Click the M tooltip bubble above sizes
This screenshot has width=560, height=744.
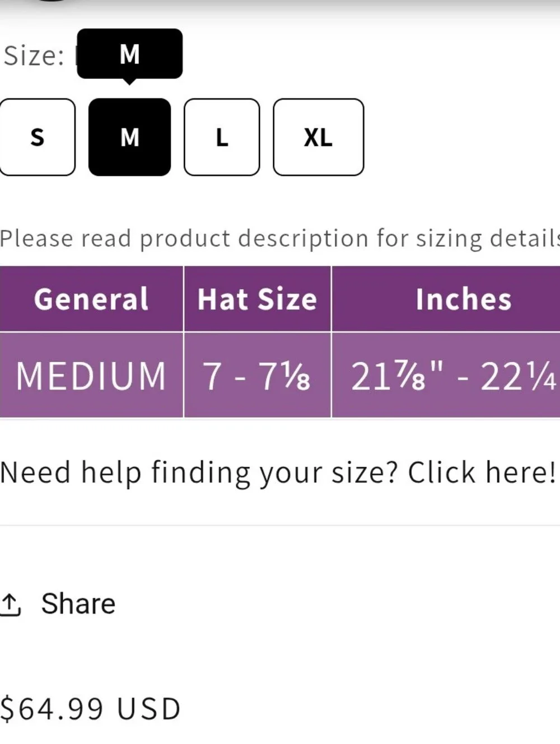[129, 54]
